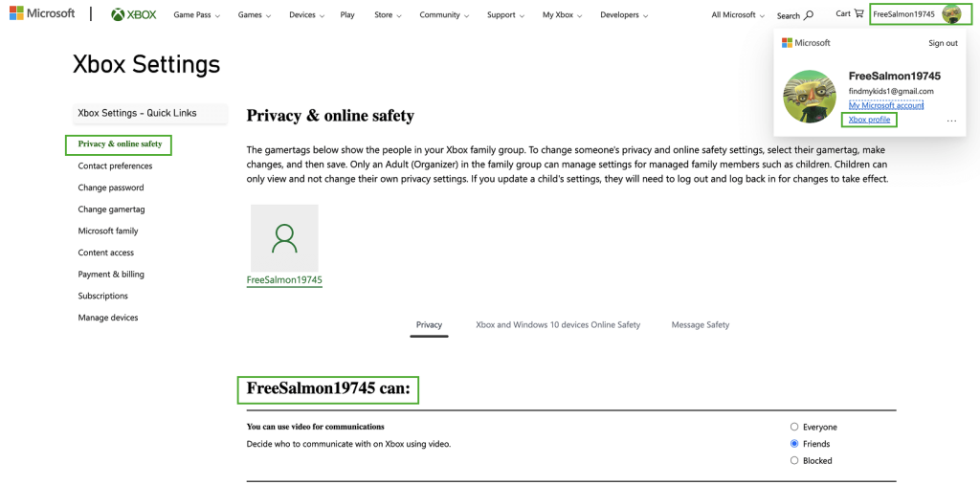Open Contact preferences in sidebar
The width and height of the screenshot is (980, 485).
(115, 166)
